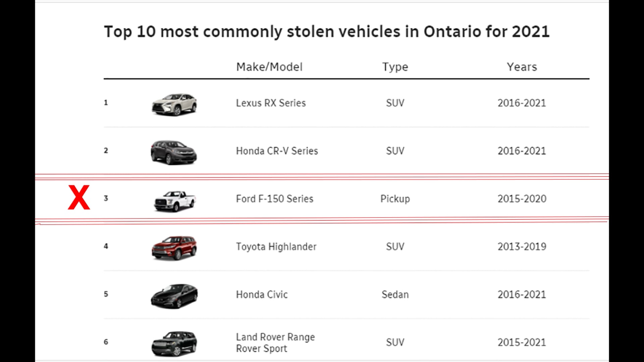The height and width of the screenshot is (362, 644).
Task: Click the Honda CR-V Series text
Action: click(277, 151)
